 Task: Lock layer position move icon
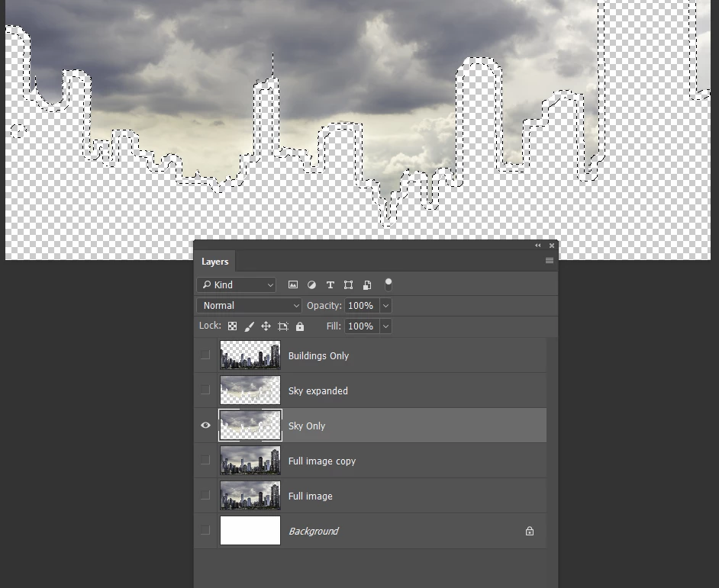point(266,326)
